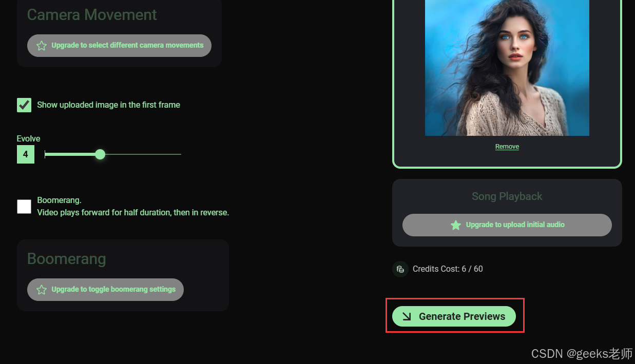
Task: Remove the uploaded image via Remove link
Action: [507, 147]
